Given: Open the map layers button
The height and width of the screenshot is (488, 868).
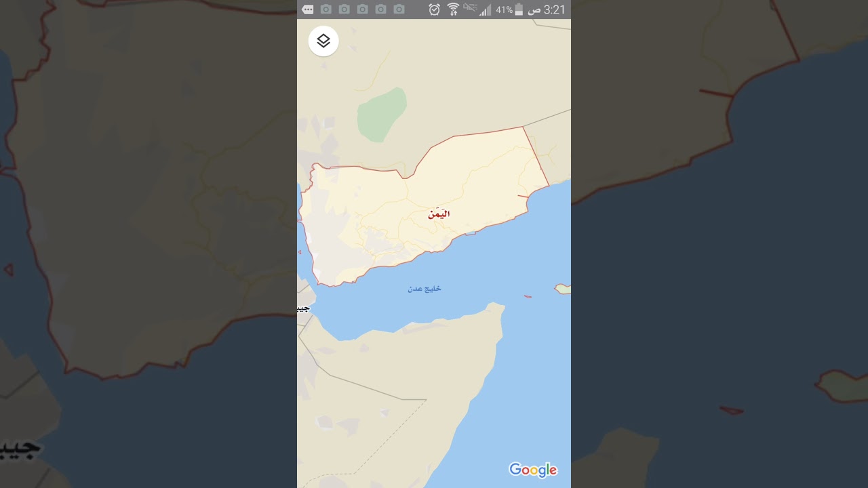Looking at the screenshot, I should point(323,41).
